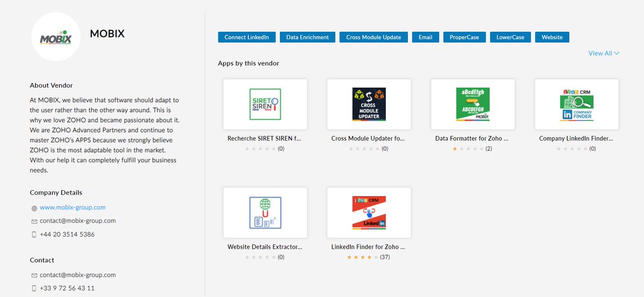Open the Website Details Extractor thumbnail
Screen dimensions: 644x297
[x=265, y=213]
